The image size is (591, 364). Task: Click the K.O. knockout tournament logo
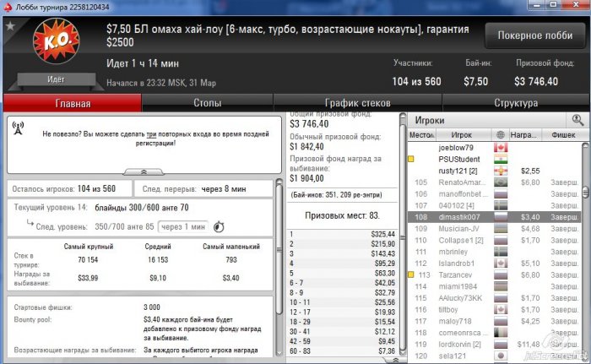[x=57, y=41]
